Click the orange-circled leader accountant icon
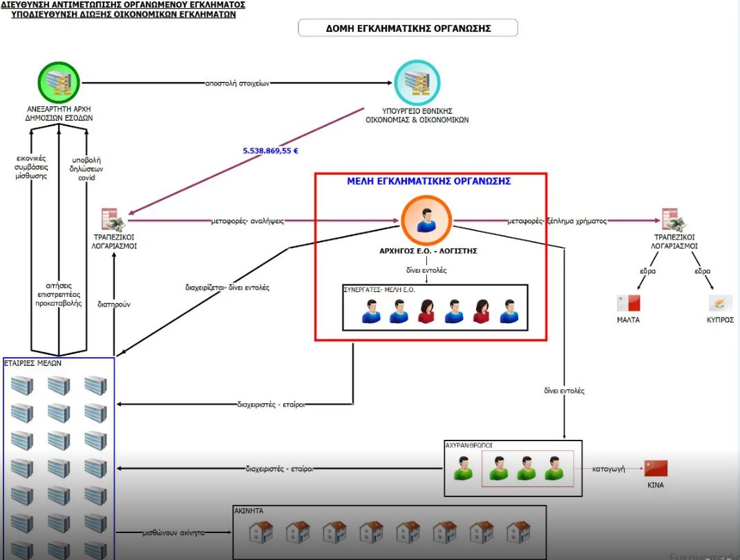Image resolution: width=740 pixels, height=560 pixels. 426,221
